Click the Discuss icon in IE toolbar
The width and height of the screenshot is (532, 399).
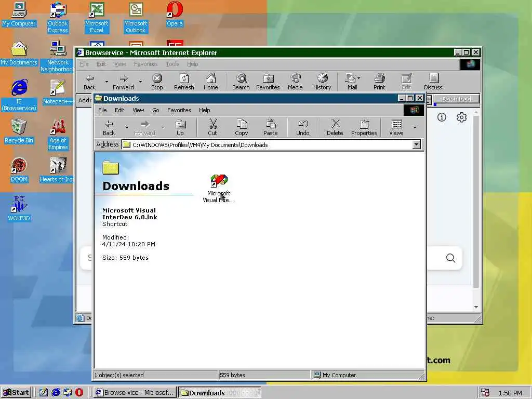pyautogui.click(x=433, y=82)
